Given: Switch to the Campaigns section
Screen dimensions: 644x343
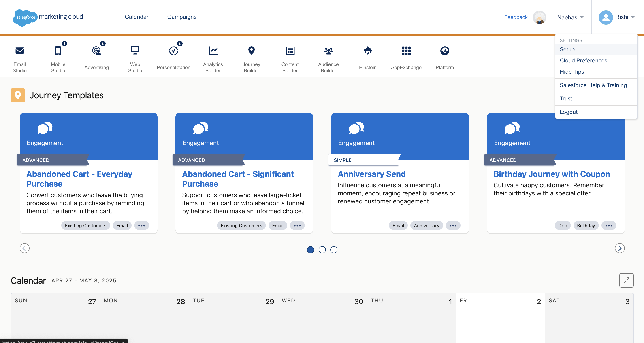Looking at the screenshot, I should (x=182, y=17).
